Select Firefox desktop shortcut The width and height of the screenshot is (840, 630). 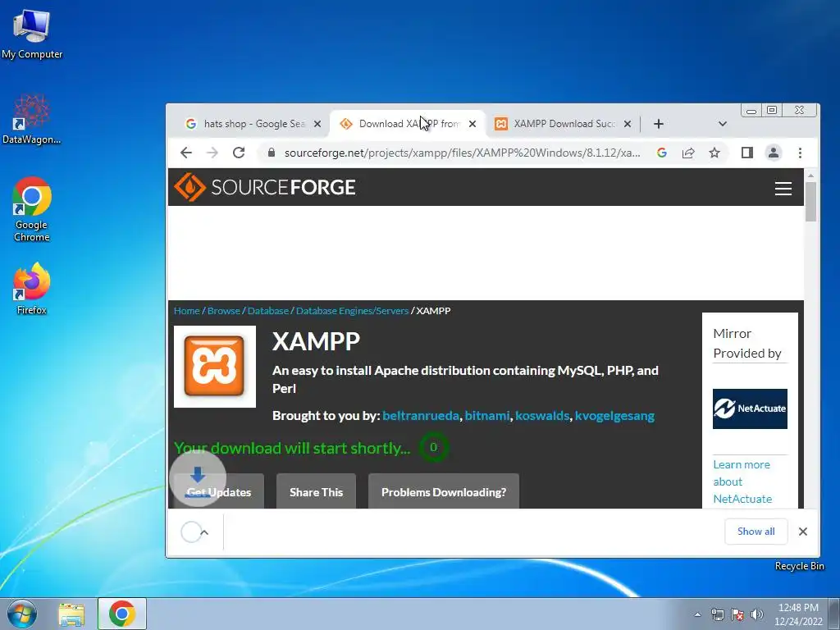click(x=32, y=289)
